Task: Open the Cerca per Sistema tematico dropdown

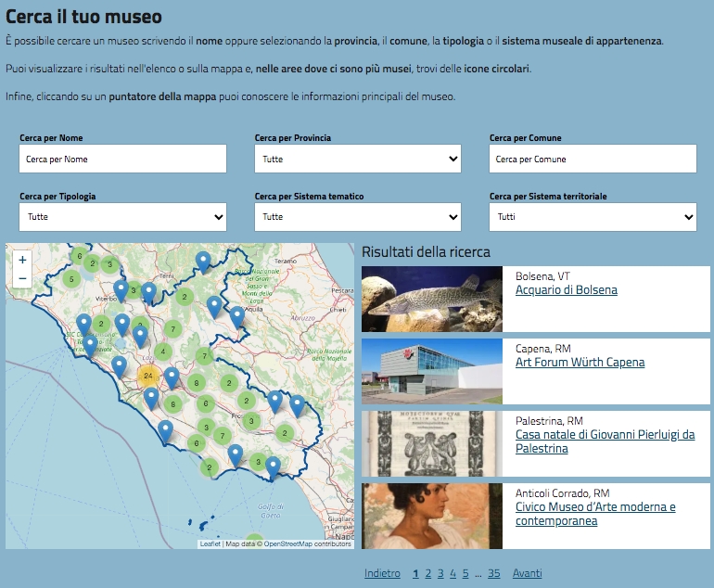Action: pyautogui.click(x=357, y=216)
